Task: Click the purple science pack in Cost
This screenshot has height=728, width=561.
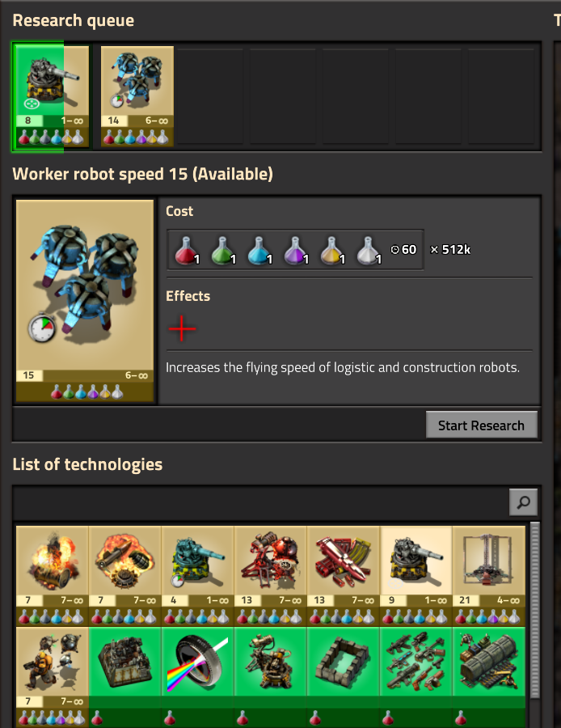Action: coord(296,250)
